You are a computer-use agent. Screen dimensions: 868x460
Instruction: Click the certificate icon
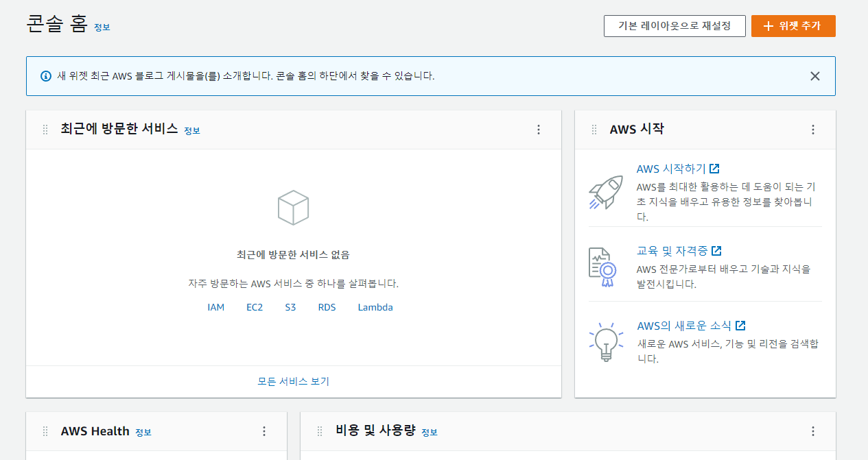[603, 267]
